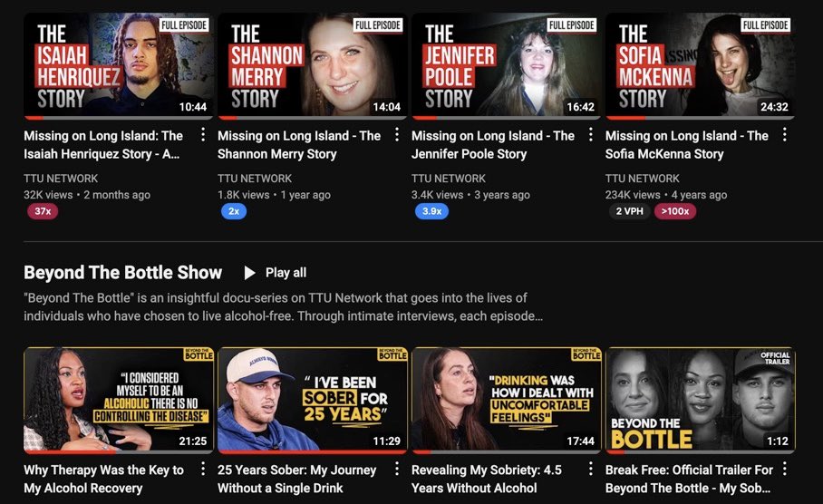The width and height of the screenshot is (823, 504).
Task: Click the 14:04 duration label on Shannon thumbnail
Action: 386,107
